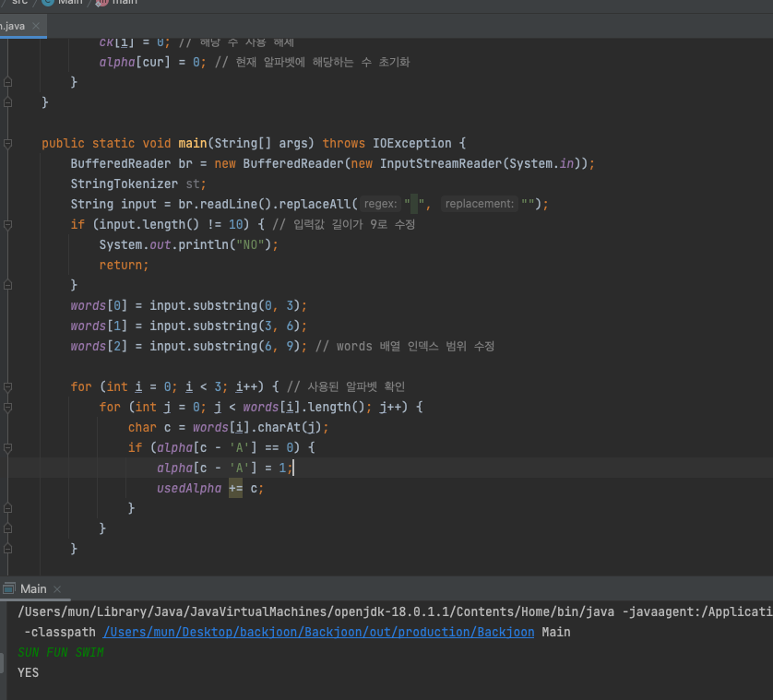Click the run console icon beside Main

tap(9, 588)
